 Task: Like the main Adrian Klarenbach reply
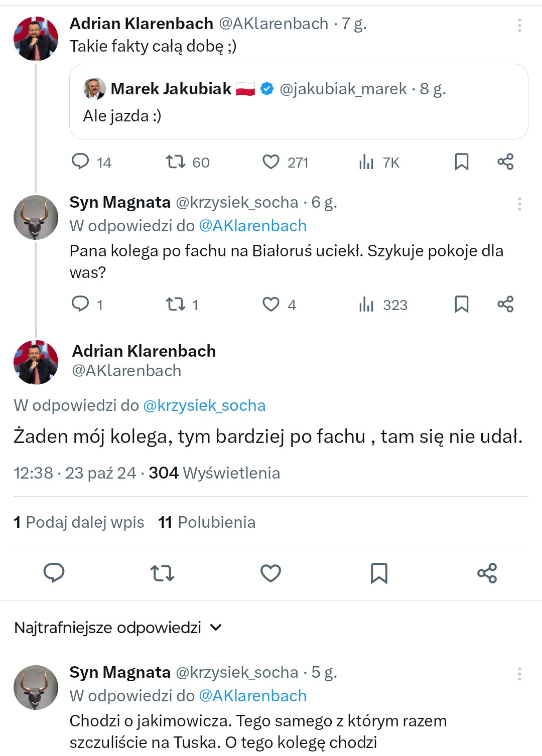pyautogui.click(x=270, y=573)
